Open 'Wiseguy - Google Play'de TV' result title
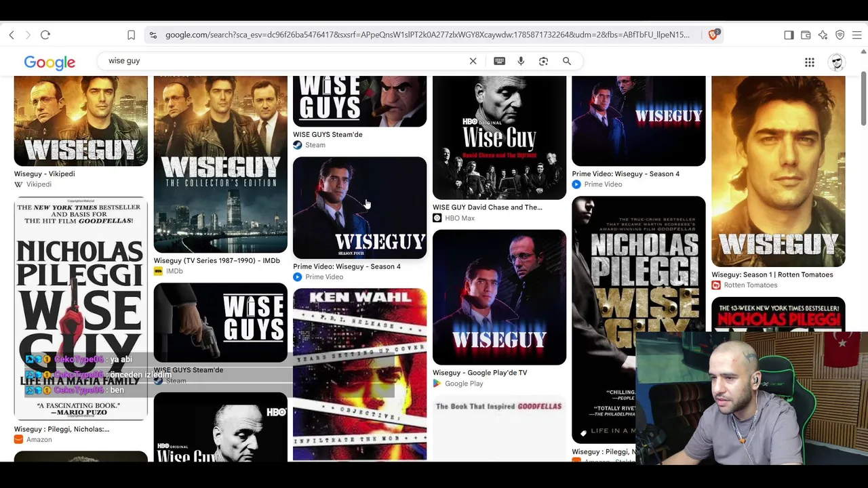Image resolution: width=868 pixels, height=488 pixels. [x=480, y=373]
